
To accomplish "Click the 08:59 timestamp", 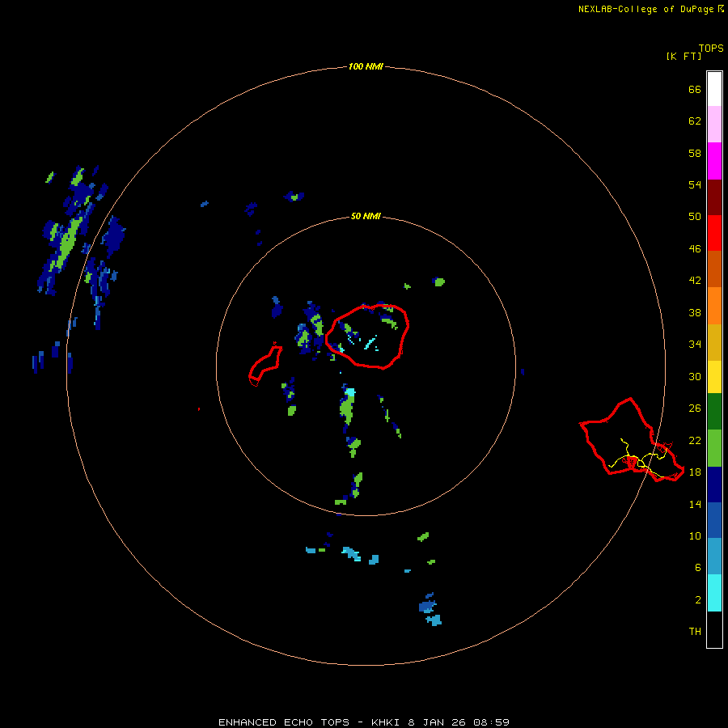I will coord(491,722).
